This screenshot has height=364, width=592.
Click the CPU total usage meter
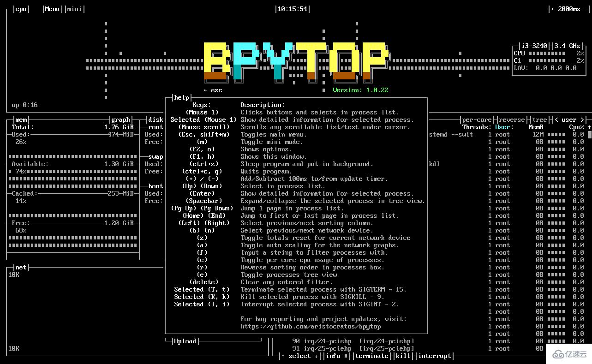(549, 53)
